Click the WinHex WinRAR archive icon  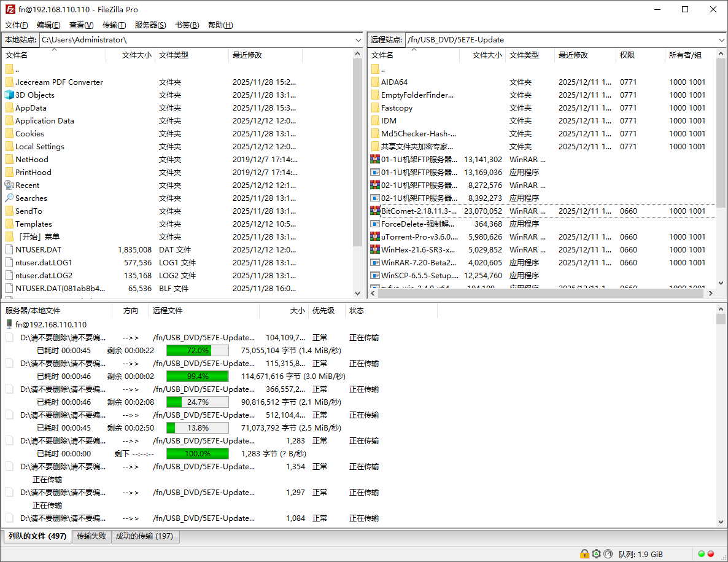(375, 249)
